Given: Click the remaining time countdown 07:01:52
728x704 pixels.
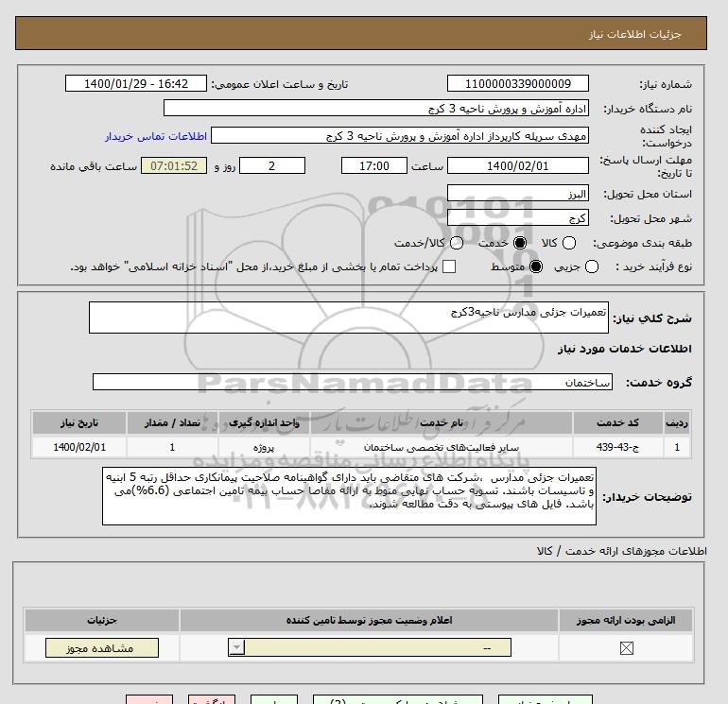Looking at the screenshot, I should click(x=174, y=165).
